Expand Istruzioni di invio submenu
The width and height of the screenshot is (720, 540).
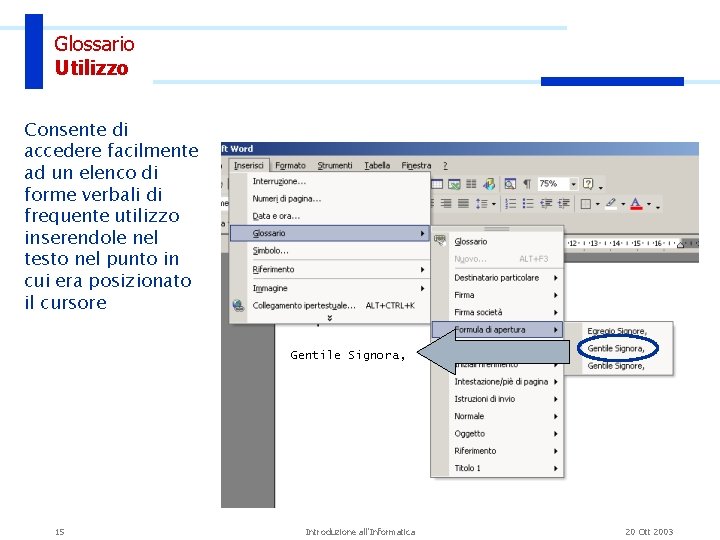point(497,399)
